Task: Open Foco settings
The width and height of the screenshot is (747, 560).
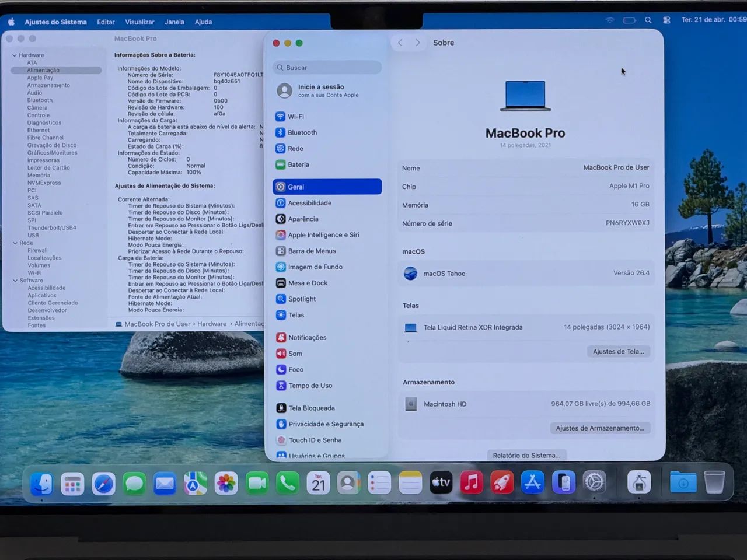Action: [327, 369]
